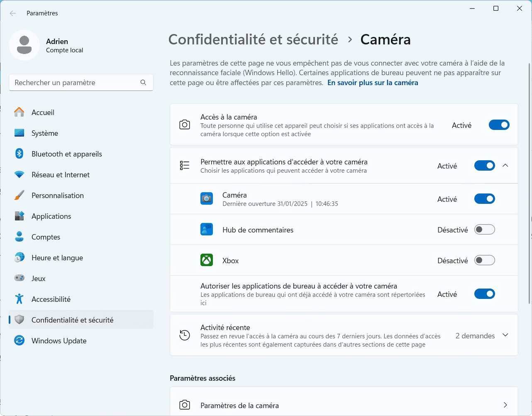Open Comptes in sidebar
The width and height of the screenshot is (532, 416).
click(x=81, y=237)
